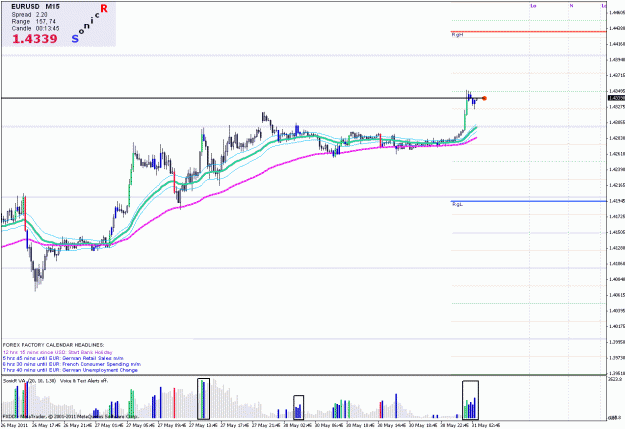The image size is (625, 429).
Task: Click the RgL label
Action: coord(458,205)
